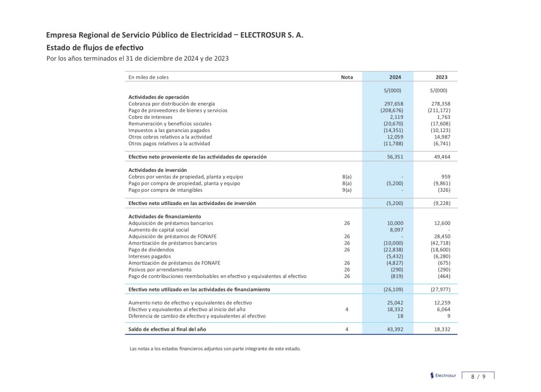The image size is (541, 392).
Task: Click the value (819)
Action: 397,276
